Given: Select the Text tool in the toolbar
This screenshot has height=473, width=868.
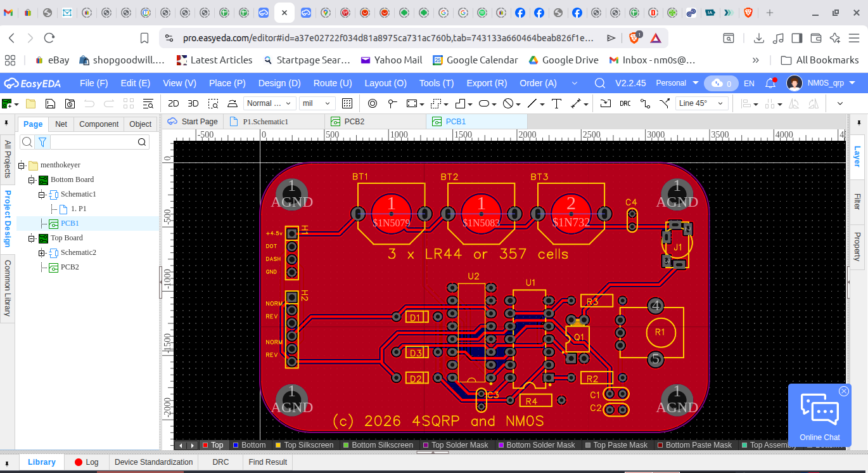Looking at the screenshot, I should [x=556, y=103].
